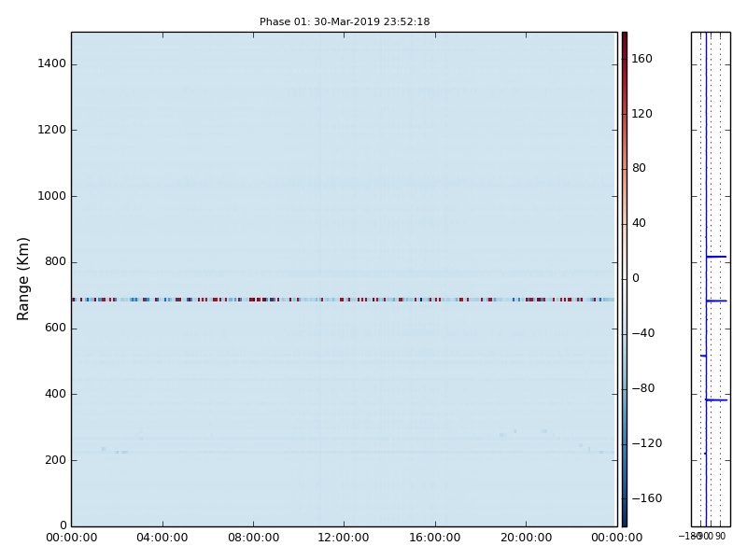Screen dimensions: 747x560
Task: Click the plot title 'Phase 01: 30-Mar-2019 23:52:18'
Action: click(x=345, y=21)
